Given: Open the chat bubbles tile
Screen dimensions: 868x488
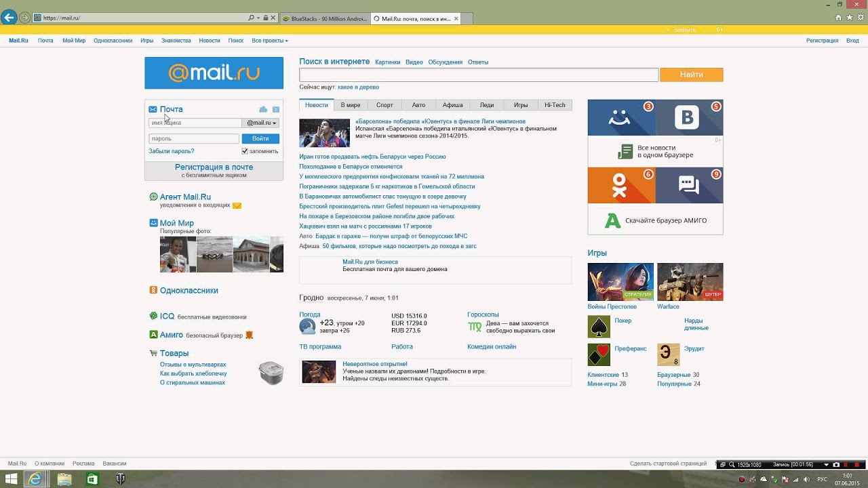Looking at the screenshot, I should point(689,185).
